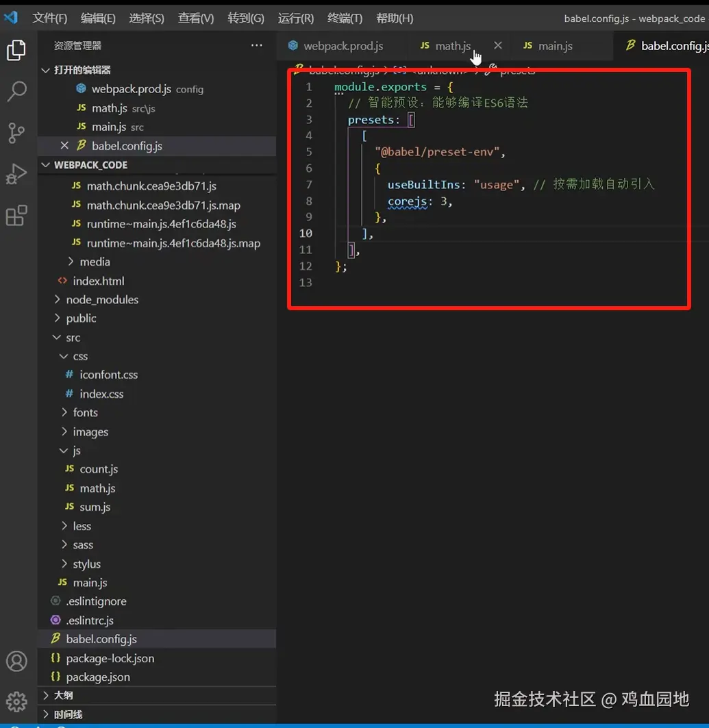Open the Search view icon
This screenshot has height=728, width=709.
point(16,92)
